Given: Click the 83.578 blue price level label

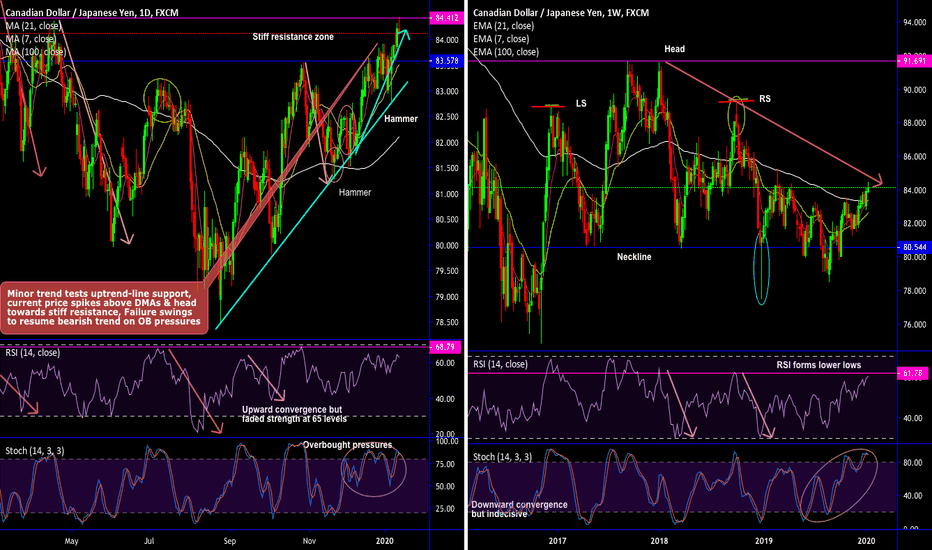Looking at the screenshot, I should tap(446, 61).
